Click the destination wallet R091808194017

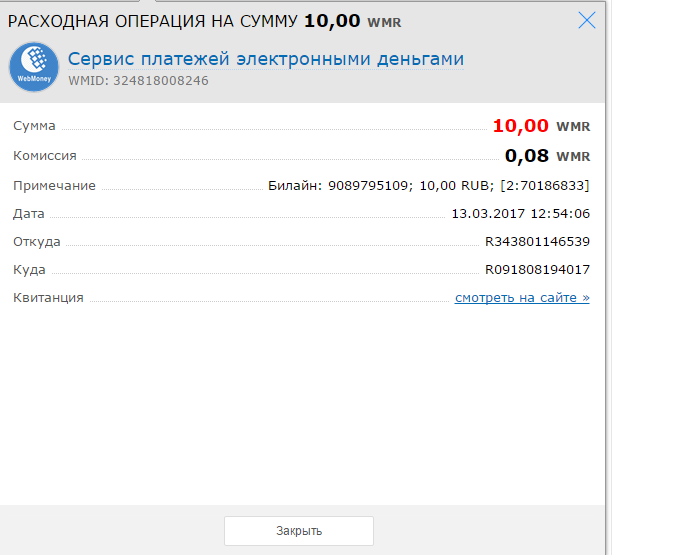537,270
